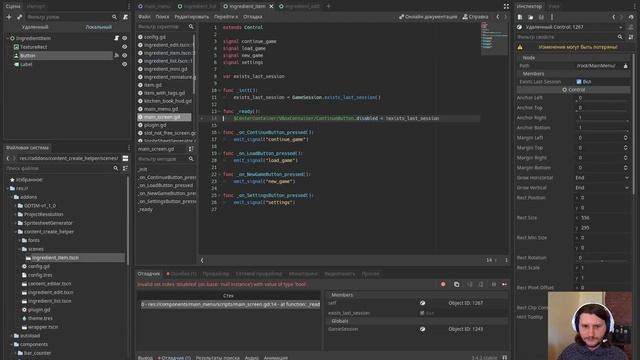Open script attached to IngredientItem node
Screen dimensions: 640x360
(116, 38)
